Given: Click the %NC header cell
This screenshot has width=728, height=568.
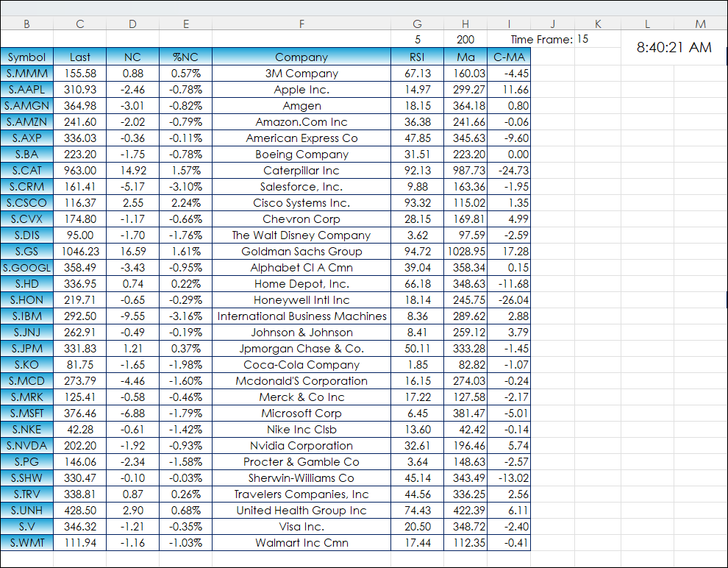Looking at the screenshot, I should coord(186,57).
